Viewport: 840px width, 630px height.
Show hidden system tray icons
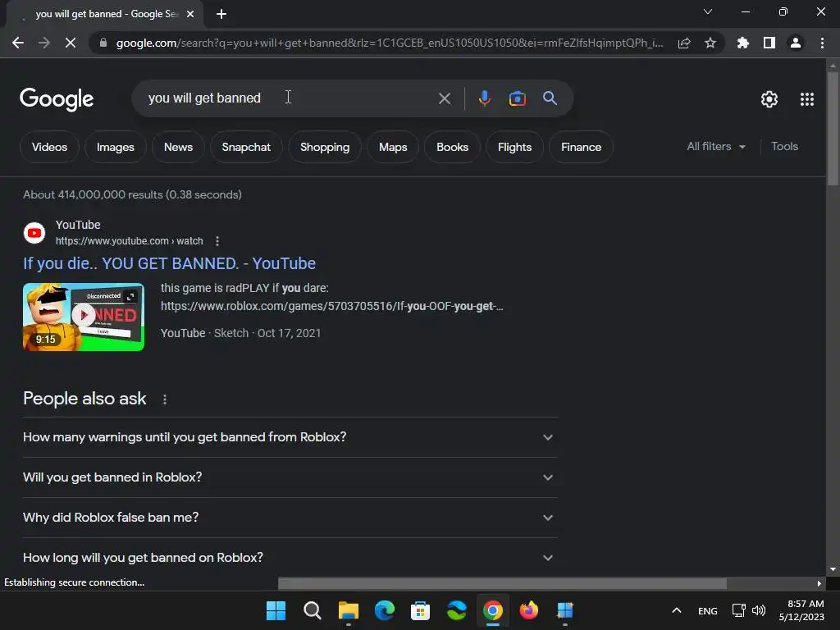tap(677, 610)
